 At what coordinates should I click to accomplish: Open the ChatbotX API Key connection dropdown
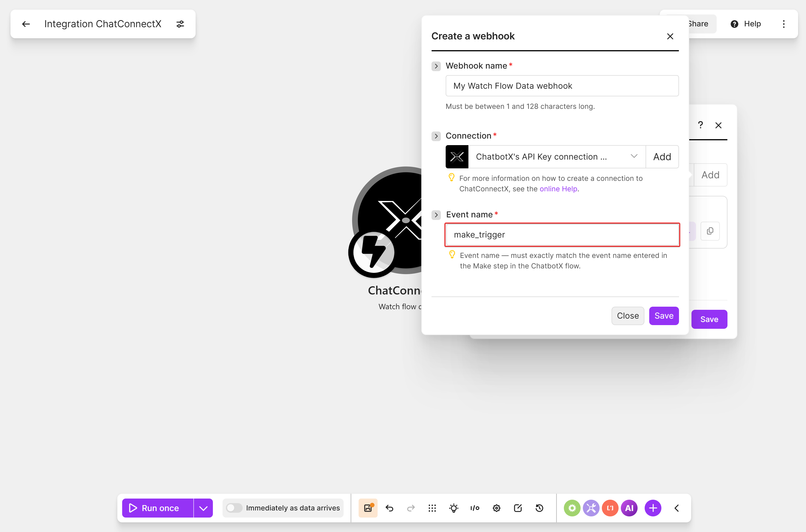[557, 157]
